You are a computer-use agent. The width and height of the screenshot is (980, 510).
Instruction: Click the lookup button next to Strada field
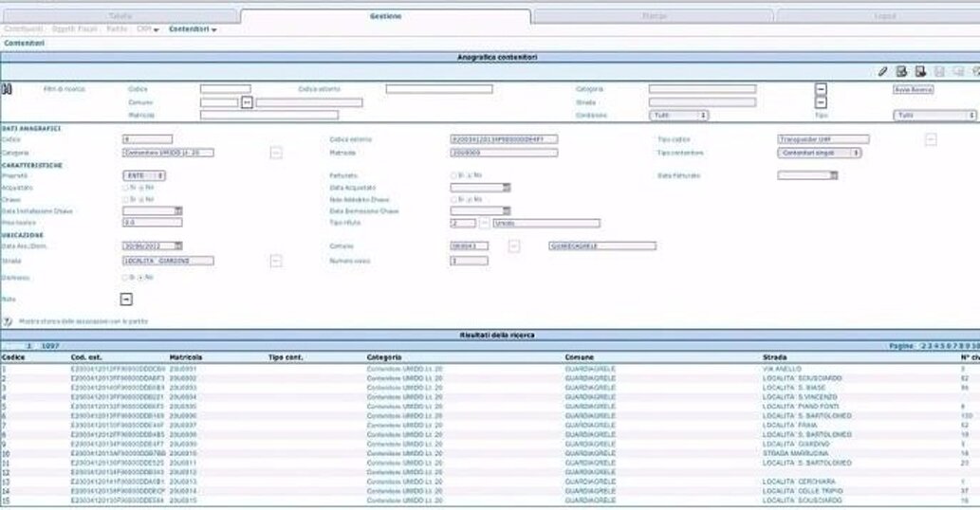(275, 261)
